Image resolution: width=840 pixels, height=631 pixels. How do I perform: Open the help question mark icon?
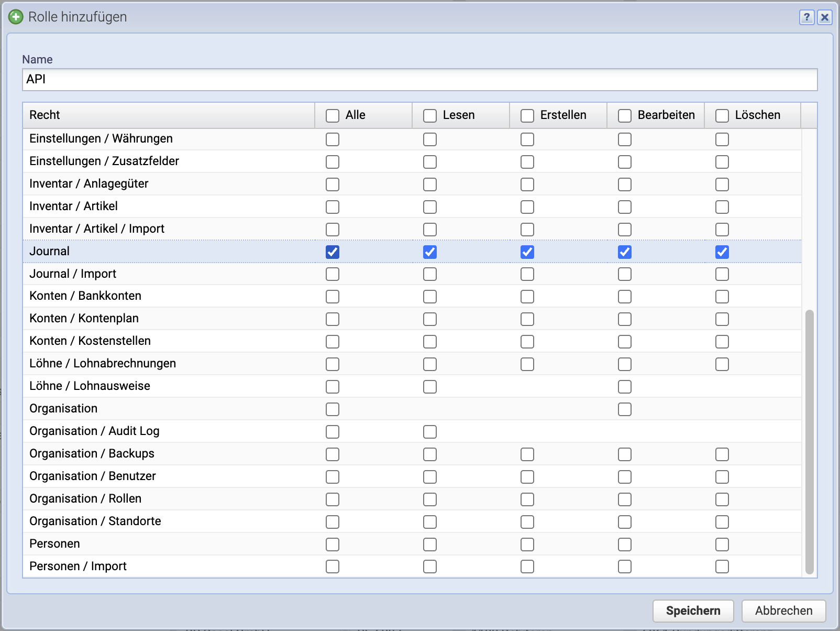[807, 17]
